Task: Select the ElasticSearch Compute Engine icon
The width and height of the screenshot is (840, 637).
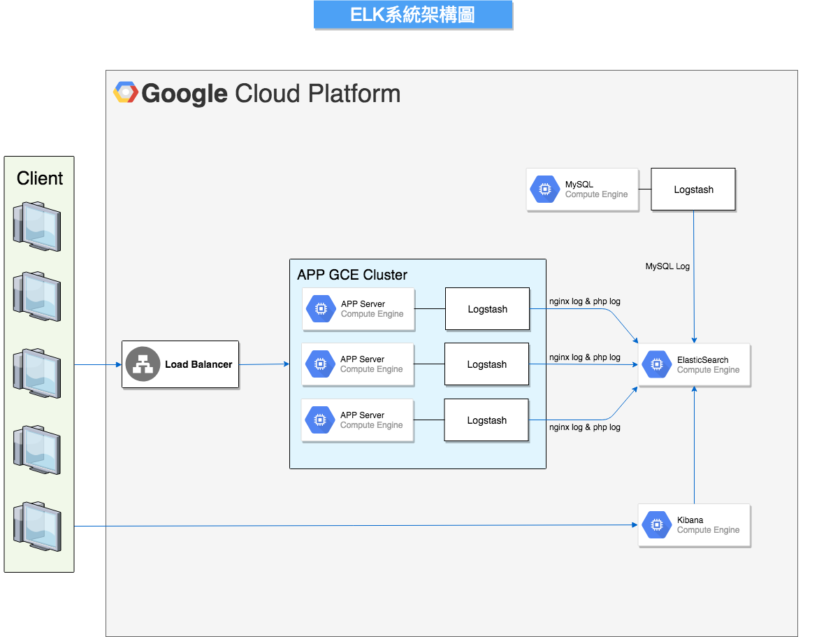Action: pos(656,365)
